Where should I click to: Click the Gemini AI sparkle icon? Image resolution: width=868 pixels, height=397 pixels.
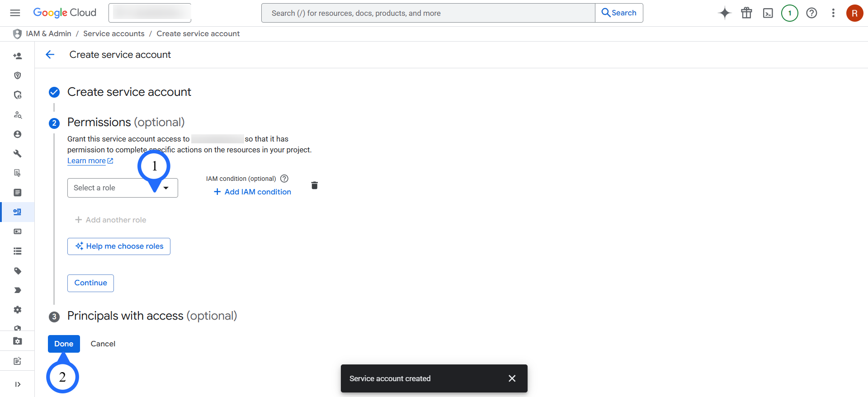[x=725, y=13]
